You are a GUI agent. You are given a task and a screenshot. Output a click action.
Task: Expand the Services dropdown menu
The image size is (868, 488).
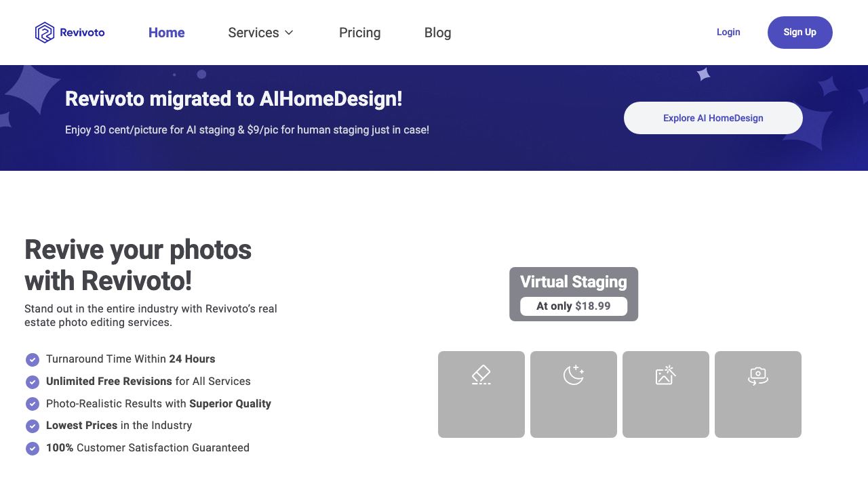click(x=260, y=33)
